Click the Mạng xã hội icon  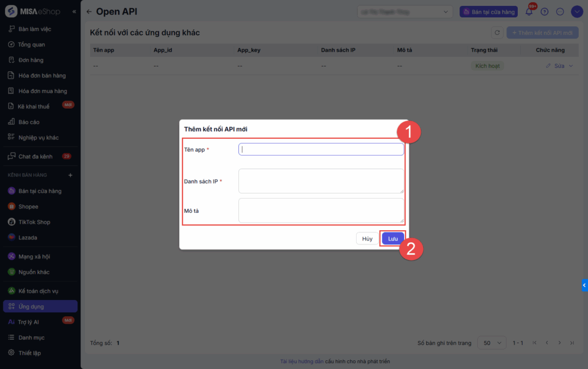(x=11, y=257)
